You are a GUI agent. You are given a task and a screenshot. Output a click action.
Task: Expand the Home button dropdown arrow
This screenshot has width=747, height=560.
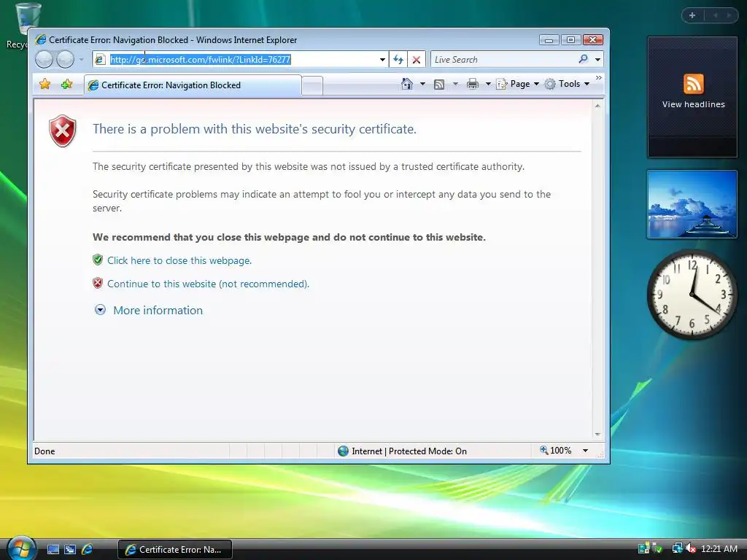point(422,84)
